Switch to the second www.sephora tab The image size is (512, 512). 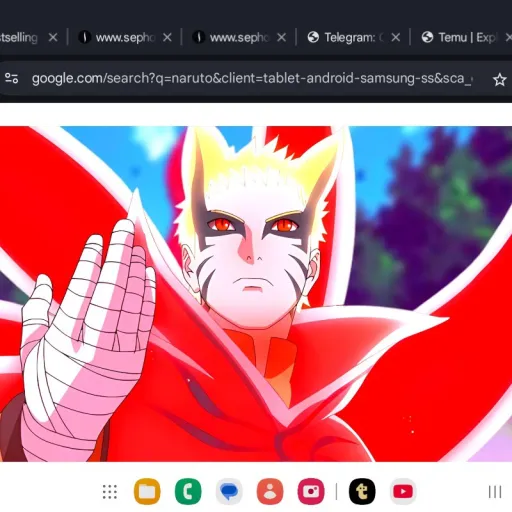point(239,37)
